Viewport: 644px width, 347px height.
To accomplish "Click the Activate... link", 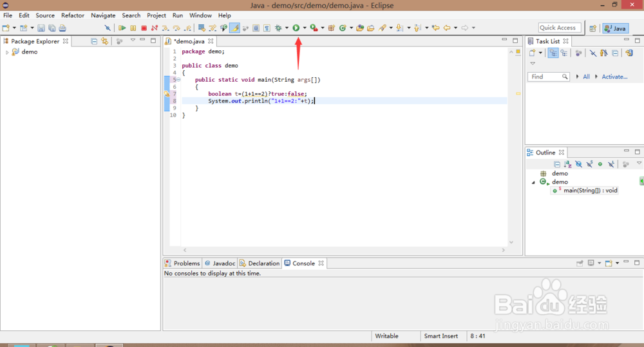I will tap(614, 77).
